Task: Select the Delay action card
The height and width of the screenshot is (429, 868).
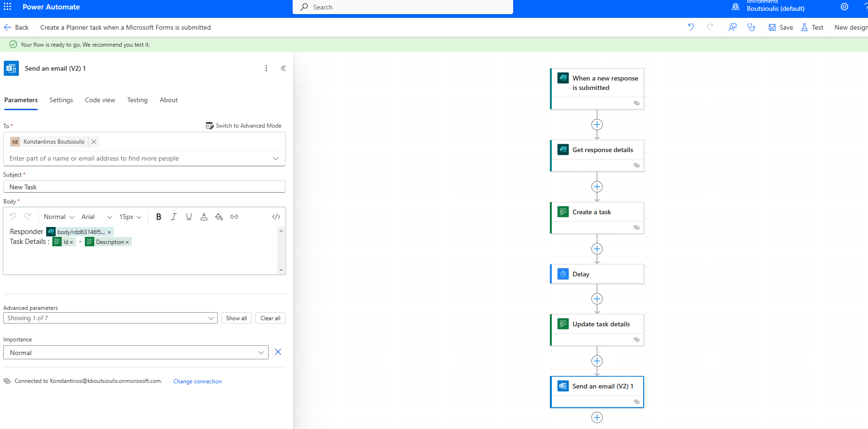Action: tap(597, 274)
